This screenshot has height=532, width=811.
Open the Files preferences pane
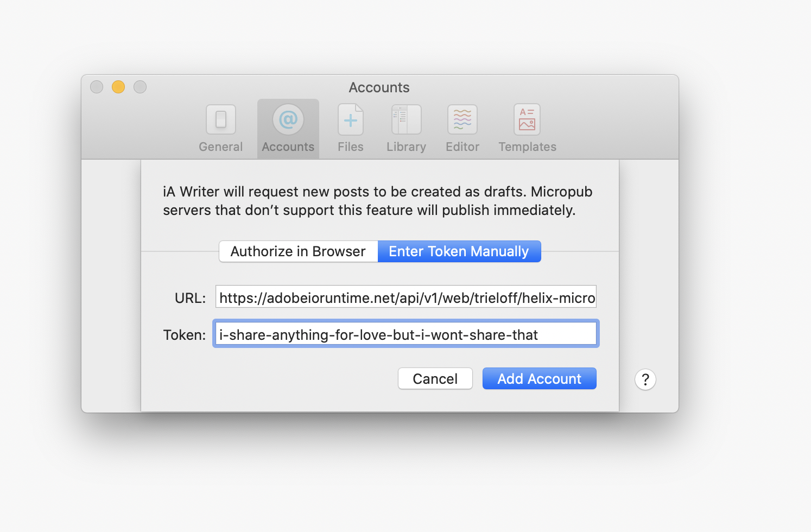tap(351, 129)
